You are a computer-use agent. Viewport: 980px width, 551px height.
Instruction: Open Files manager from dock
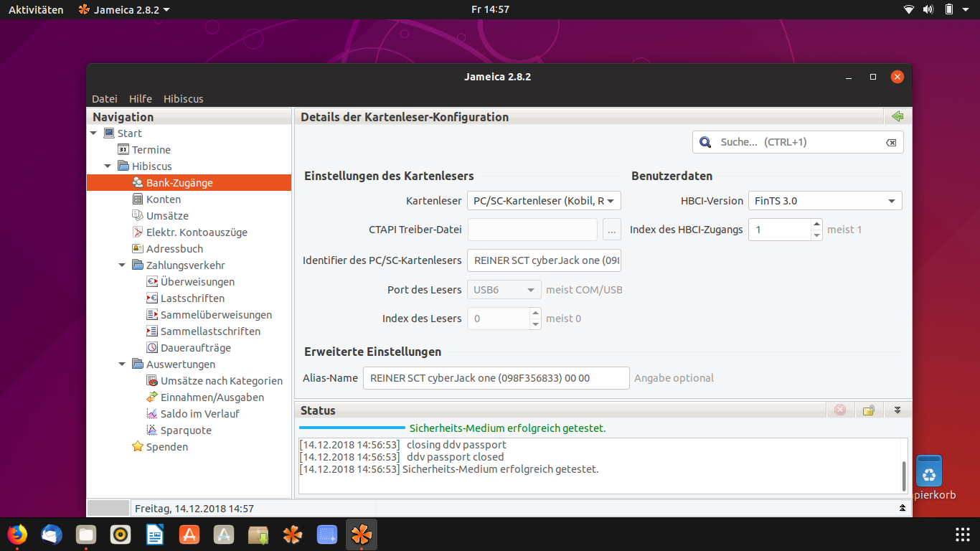[x=85, y=534]
